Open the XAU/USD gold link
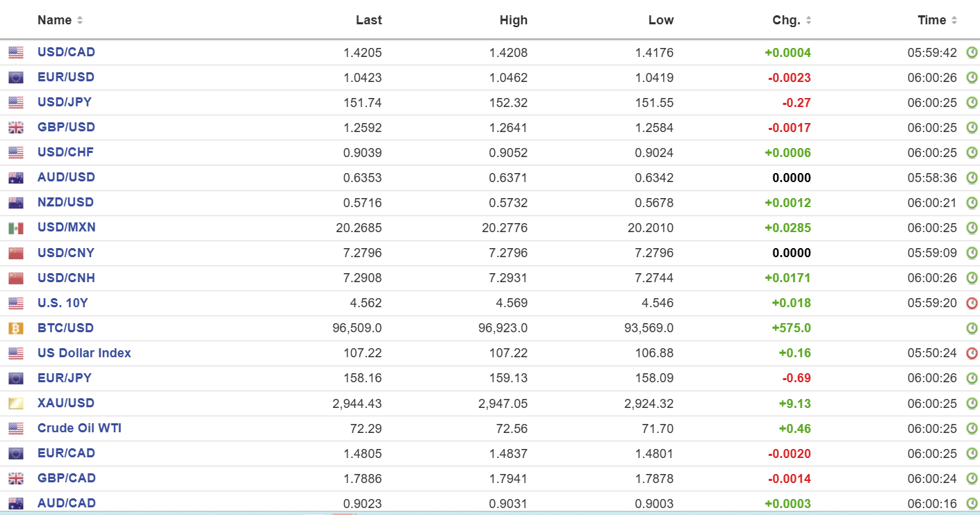Screen dimensions: 980x515 (65, 403)
